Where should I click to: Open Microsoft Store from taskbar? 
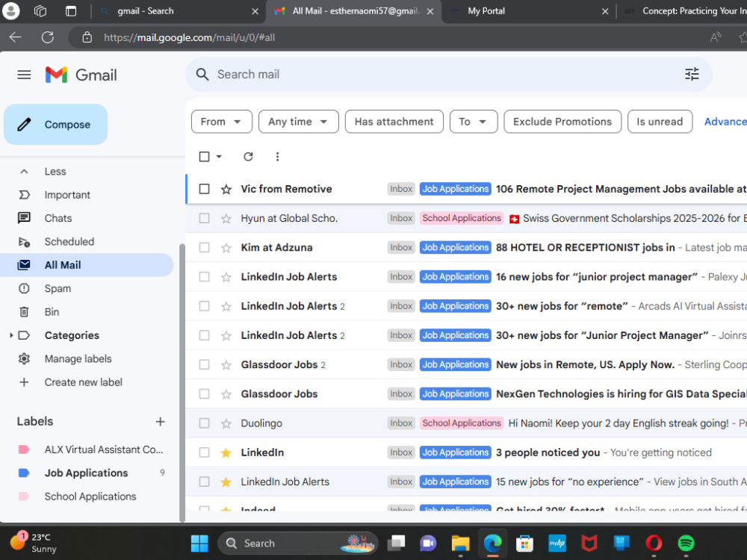pyautogui.click(x=524, y=543)
